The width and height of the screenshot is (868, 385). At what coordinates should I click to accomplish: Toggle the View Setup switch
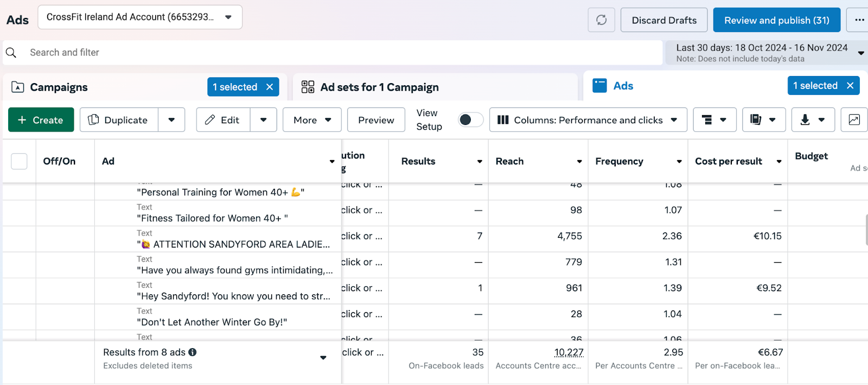tap(470, 120)
